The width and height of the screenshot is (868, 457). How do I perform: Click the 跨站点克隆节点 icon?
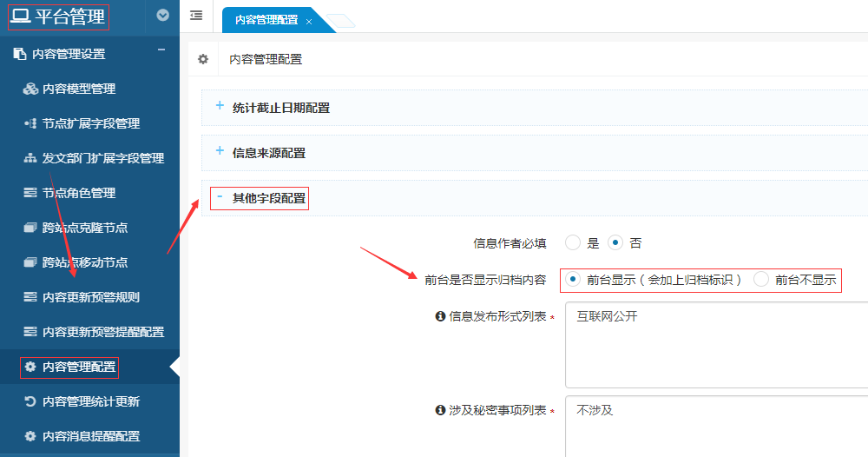pyautogui.click(x=30, y=228)
